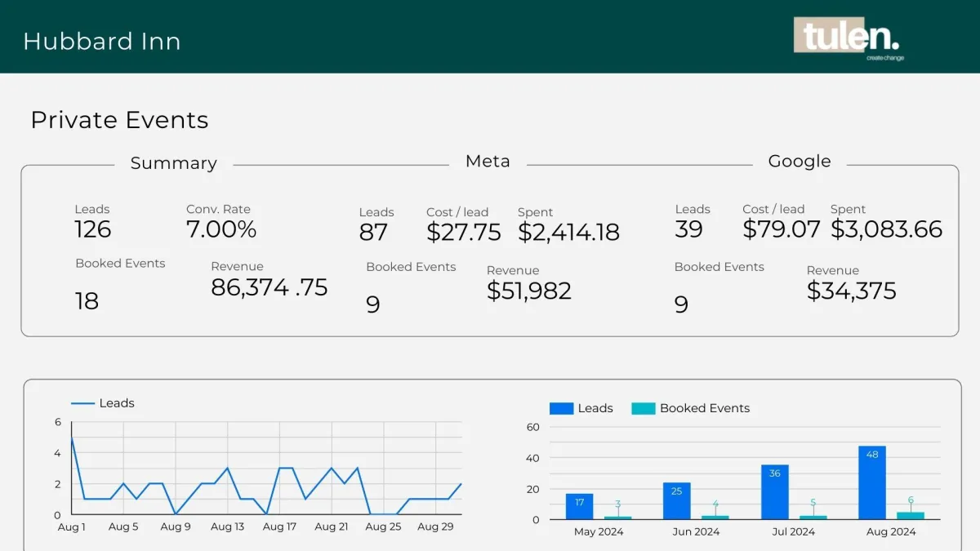Click the Hubbard Inn header title
This screenshot has height=551, width=980.
pos(102,42)
